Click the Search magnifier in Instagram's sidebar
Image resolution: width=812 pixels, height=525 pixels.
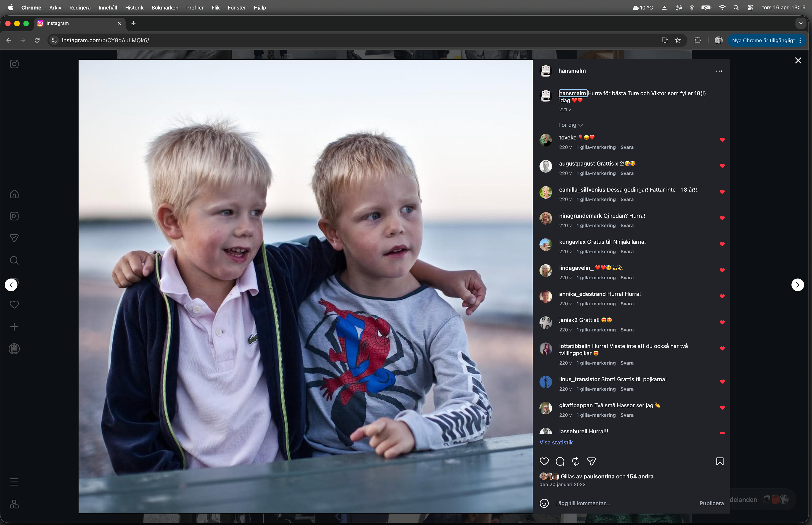pyautogui.click(x=14, y=260)
